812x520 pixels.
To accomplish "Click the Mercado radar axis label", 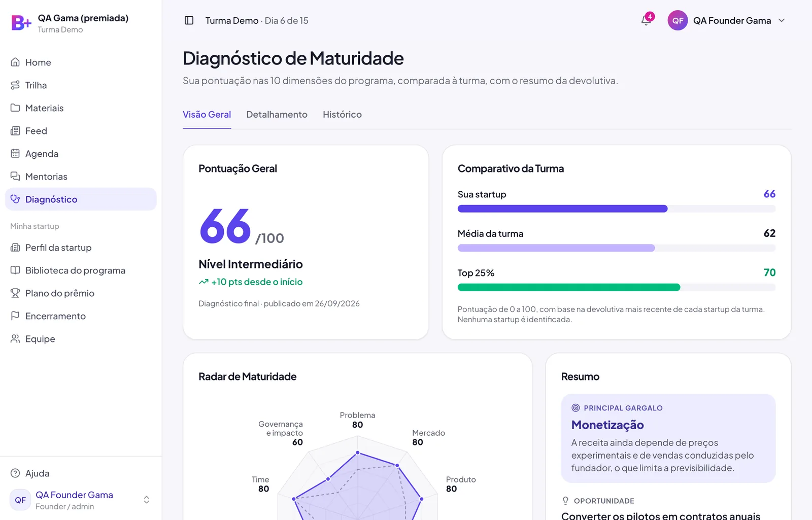I will click(x=429, y=433).
